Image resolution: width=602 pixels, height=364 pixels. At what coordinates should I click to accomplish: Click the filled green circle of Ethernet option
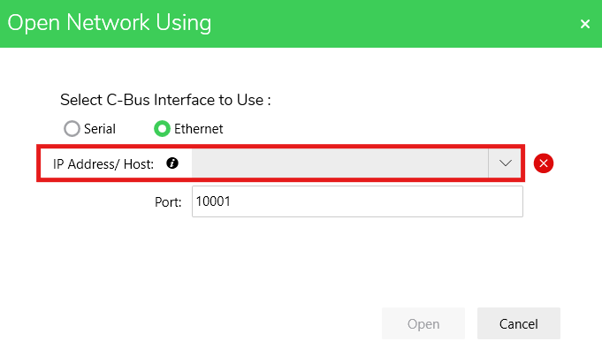[162, 129]
